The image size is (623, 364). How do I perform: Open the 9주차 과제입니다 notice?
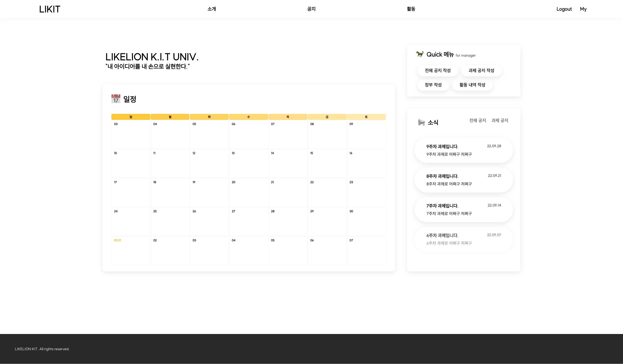pyautogui.click(x=464, y=150)
